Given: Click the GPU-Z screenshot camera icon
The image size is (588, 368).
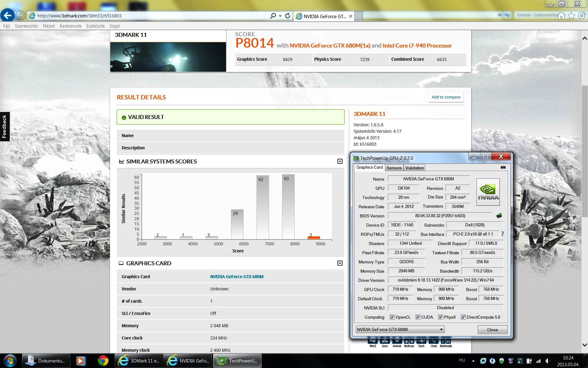Looking at the screenshot, I should click(503, 167).
